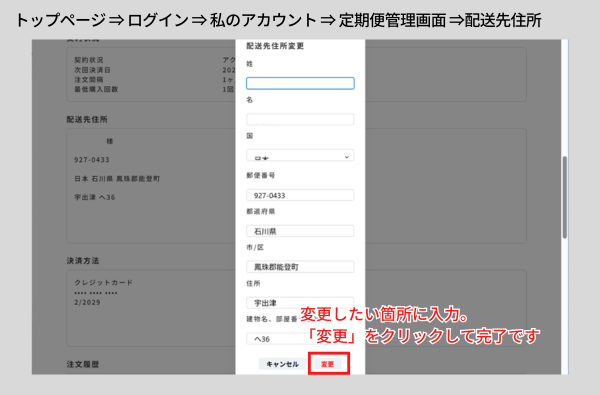Click the キャンセル (cancel) button
The image size is (600, 395).
pyautogui.click(x=282, y=364)
